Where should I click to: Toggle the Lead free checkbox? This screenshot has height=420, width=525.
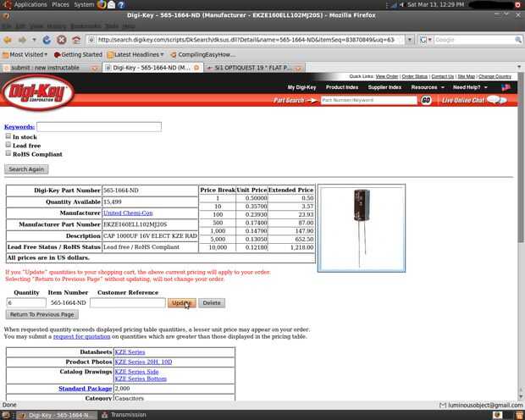tap(8, 145)
